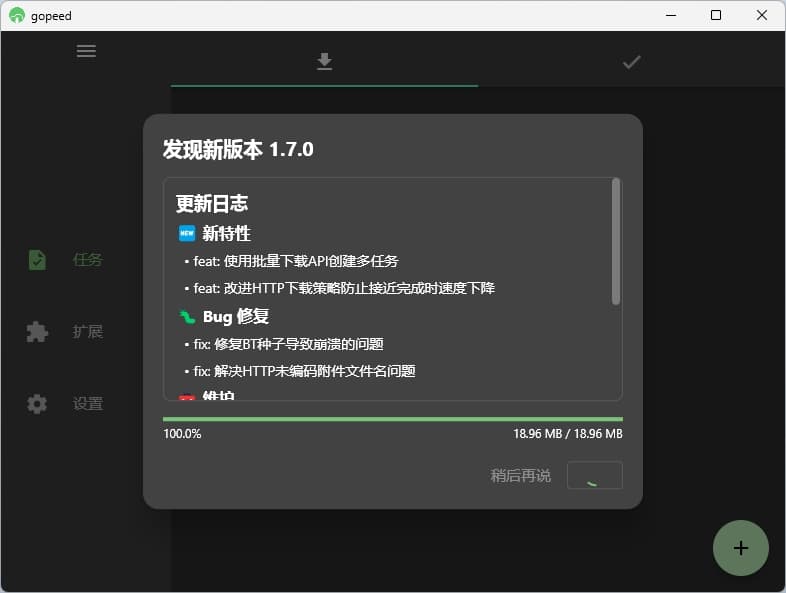The width and height of the screenshot is (786, 593).
Task: Click the gopeed app logo
Action: pos(17,16)
